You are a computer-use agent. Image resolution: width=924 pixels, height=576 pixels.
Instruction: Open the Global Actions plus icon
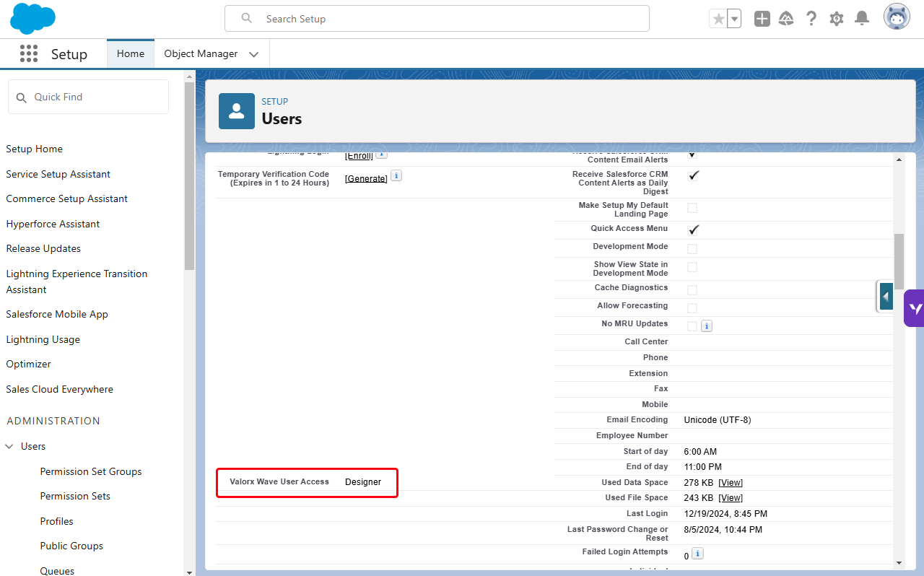coord(762,19)
